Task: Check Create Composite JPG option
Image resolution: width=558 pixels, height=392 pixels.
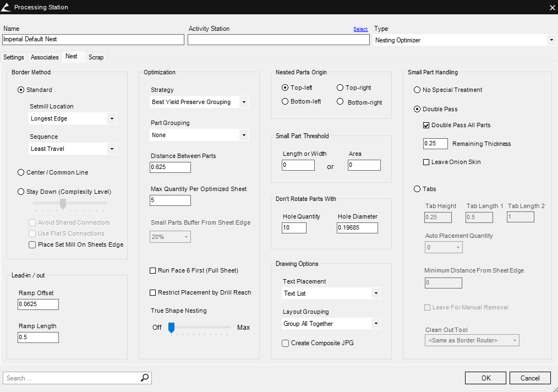Action: (285, 343)
